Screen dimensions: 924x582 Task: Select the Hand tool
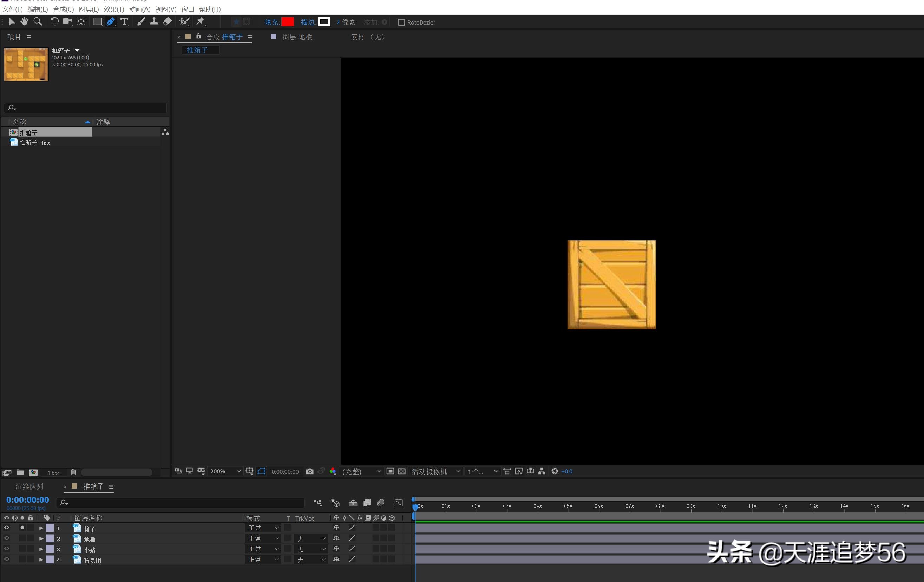pos(24,22)
